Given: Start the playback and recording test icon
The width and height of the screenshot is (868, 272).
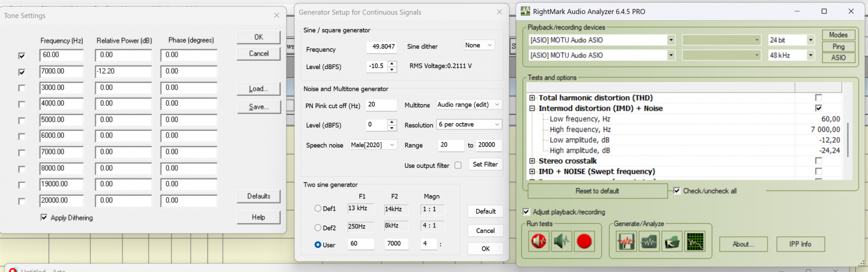Looking at the screenshot, I should [x=539, y=241].
